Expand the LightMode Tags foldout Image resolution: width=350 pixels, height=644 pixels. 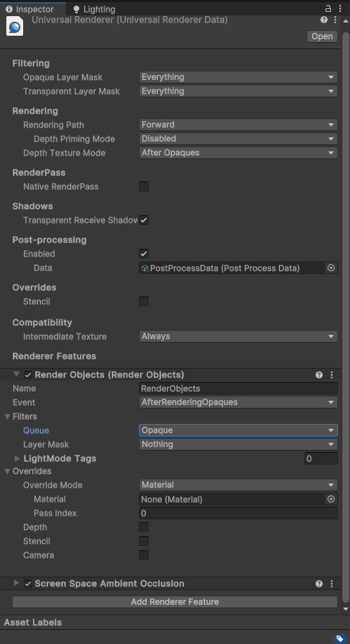pyautogui.click(x=18, y=458)
